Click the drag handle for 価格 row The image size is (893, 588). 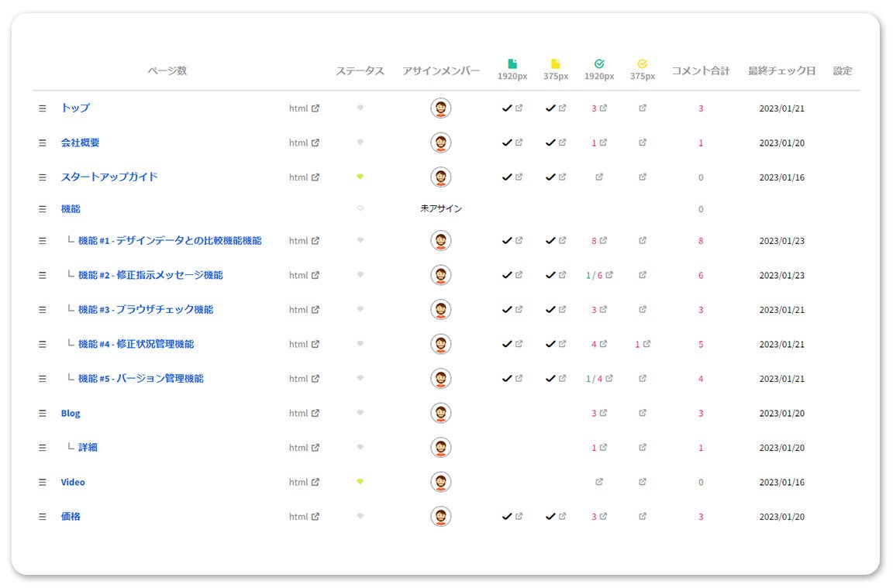[42, 517]
